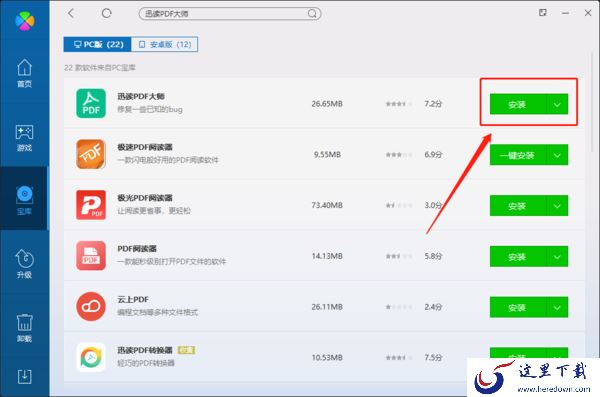Image resolution: width=600 pixels, height=397 pixels.
Task: Click the vertical scrollbar of the results list
Action: (x=592, y=101)
